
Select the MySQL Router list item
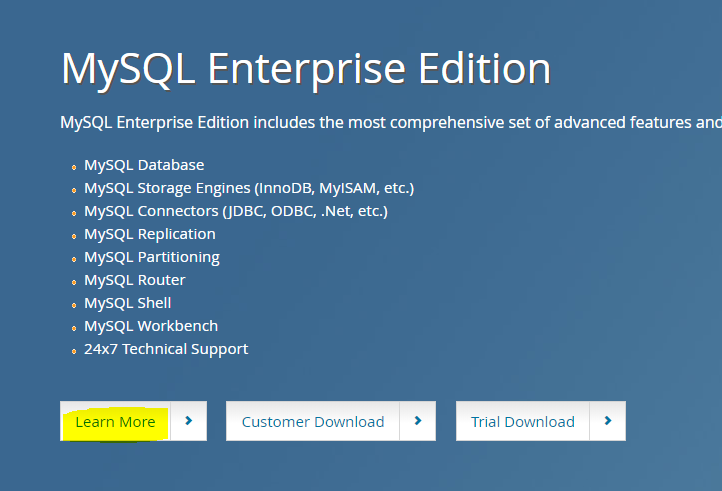tap(134, 280)
